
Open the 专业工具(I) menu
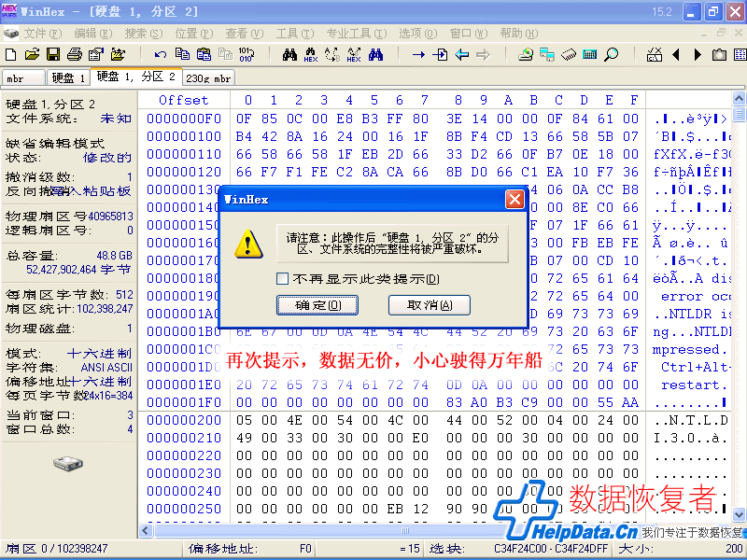coord(357,34)
